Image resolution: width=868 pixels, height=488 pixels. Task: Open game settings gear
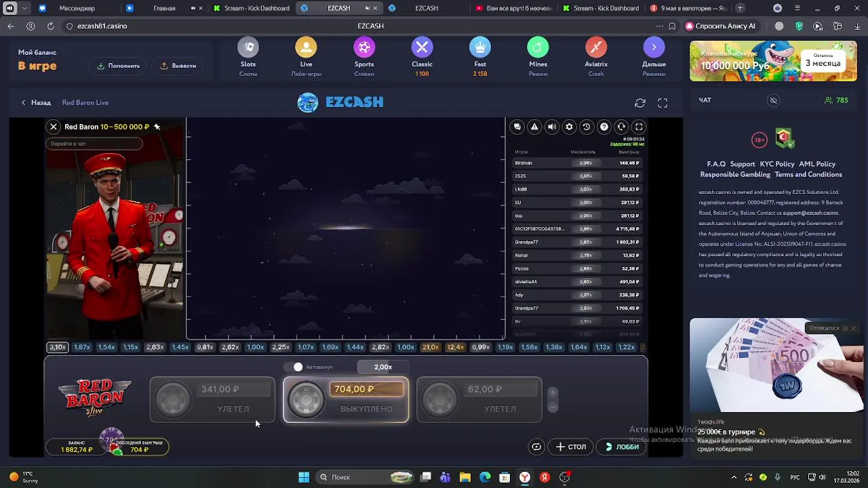coord(569,127)
